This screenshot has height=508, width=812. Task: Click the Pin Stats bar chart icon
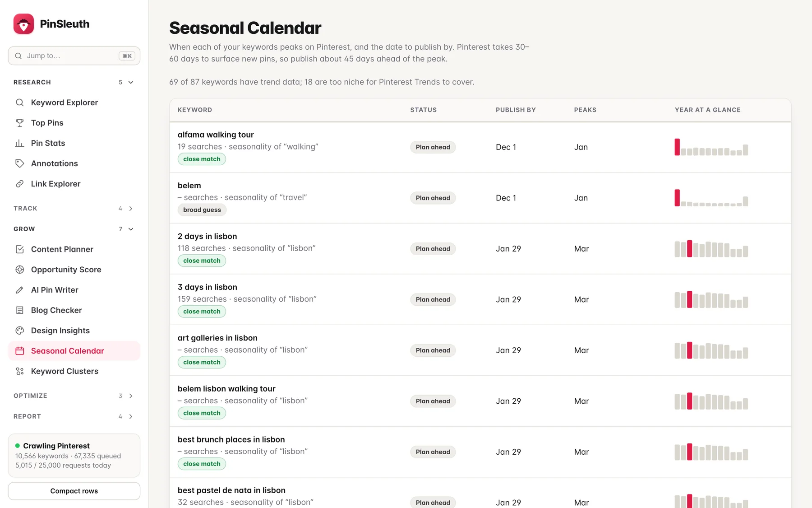tap(19, 143)
